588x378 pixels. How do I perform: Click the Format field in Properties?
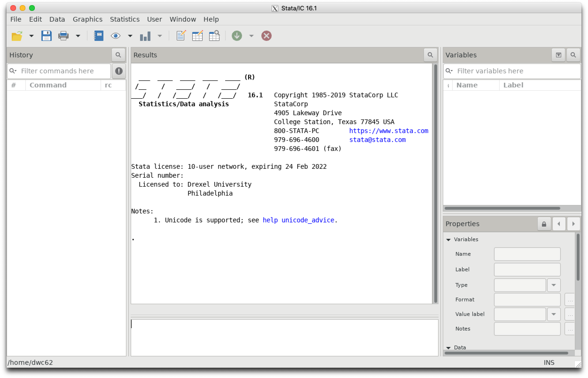pyautogui.click(x=527, y=300)
